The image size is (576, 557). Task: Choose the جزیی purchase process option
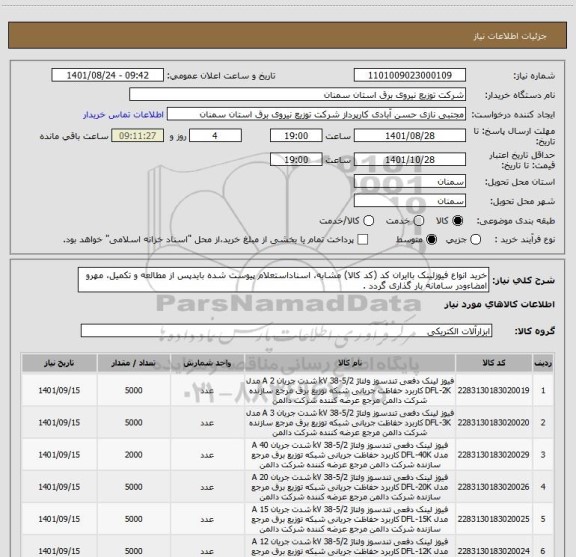pyautogui.click(x=475, y=240)
